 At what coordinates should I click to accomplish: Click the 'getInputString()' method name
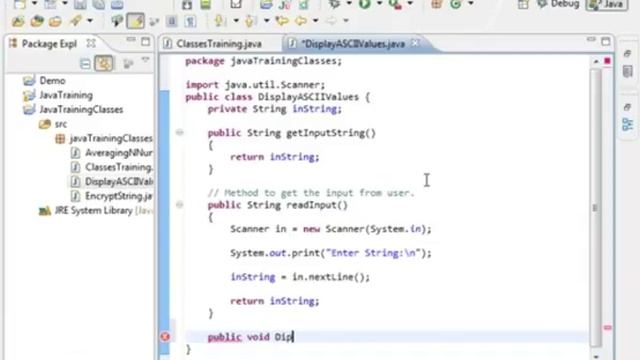[331, 133]
